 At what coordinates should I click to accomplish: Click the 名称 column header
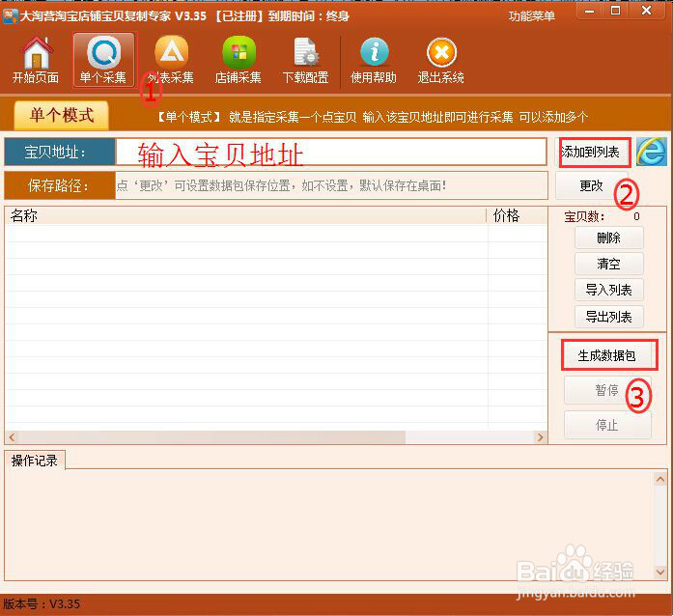[245, 215]
